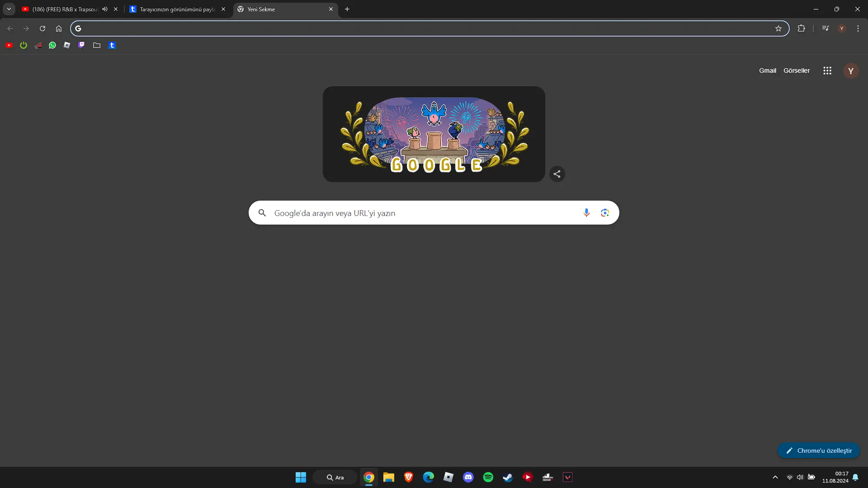Open the media controls icon in toolbar
The image size is (868, 488).
pyautogui.click(x=826, y=28)
